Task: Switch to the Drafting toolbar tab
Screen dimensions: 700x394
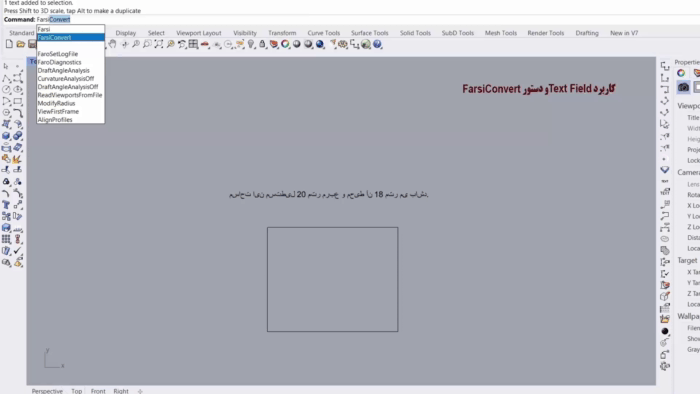Action: click(587, 33)
